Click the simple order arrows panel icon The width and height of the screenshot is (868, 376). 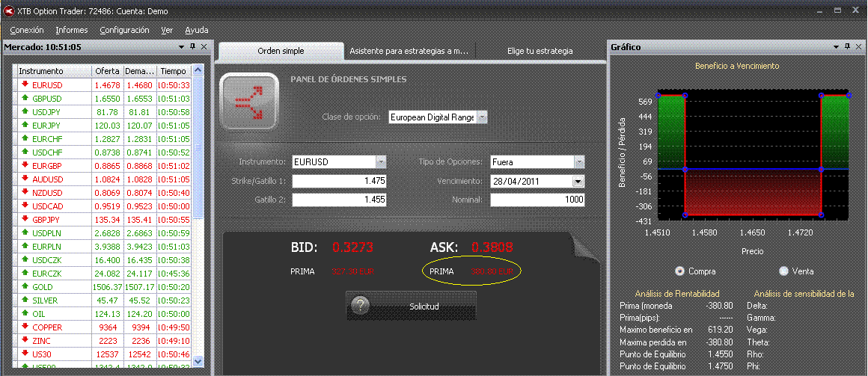(249, 101)
